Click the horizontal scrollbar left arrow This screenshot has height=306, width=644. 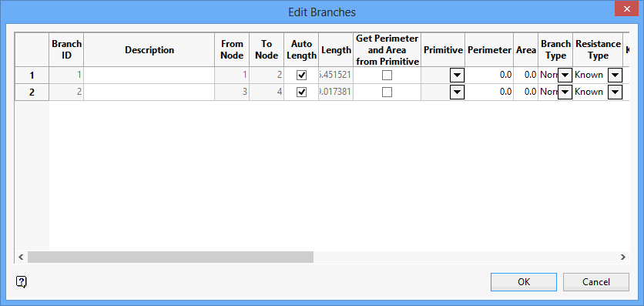[x=21, y=257]
